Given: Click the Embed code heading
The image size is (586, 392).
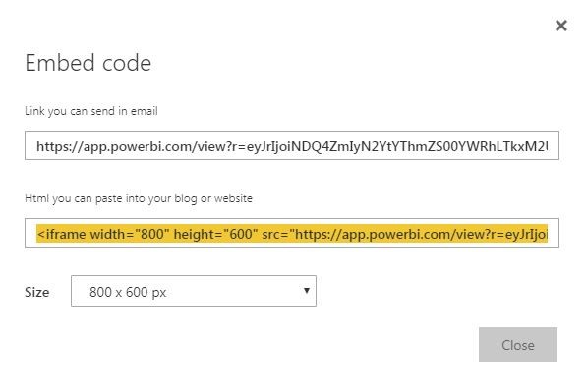Looking at the screenshot, I should pos(88,62).
